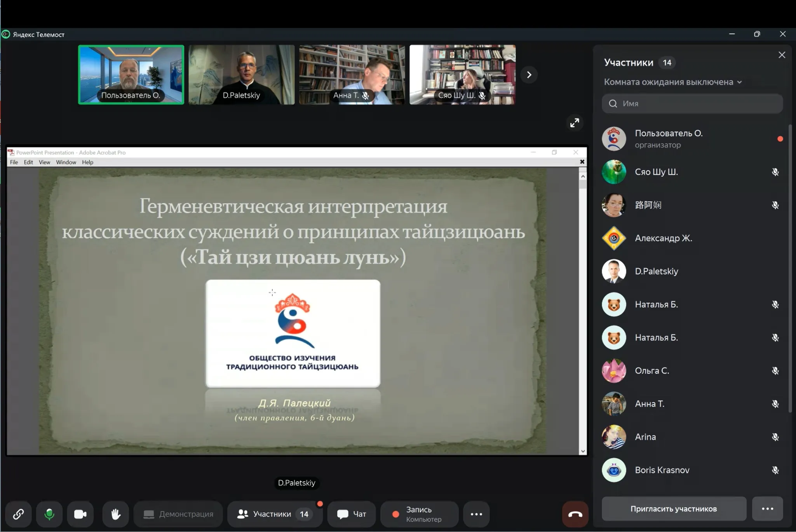This screenshot has height=532, width=796.
Task: Open the Edit menu in Adobe Acrobat window
Action: point(28,162)
